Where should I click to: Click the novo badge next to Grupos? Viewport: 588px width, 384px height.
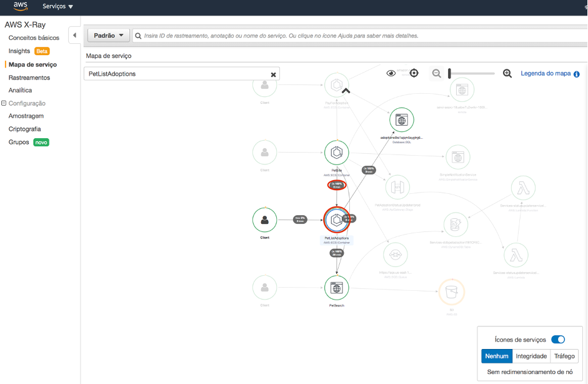[41, 142]
